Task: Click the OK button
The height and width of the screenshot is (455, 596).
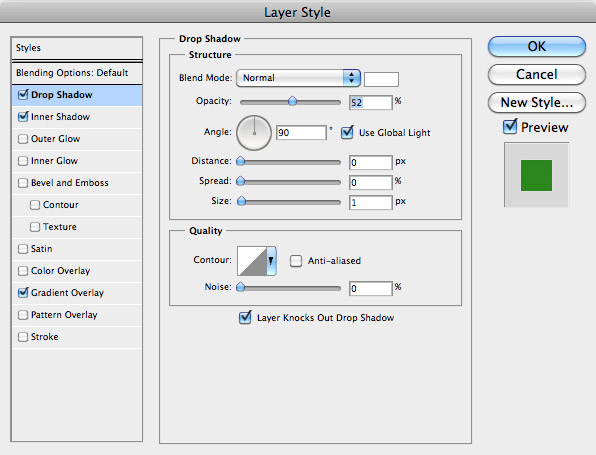Action: 536,46
